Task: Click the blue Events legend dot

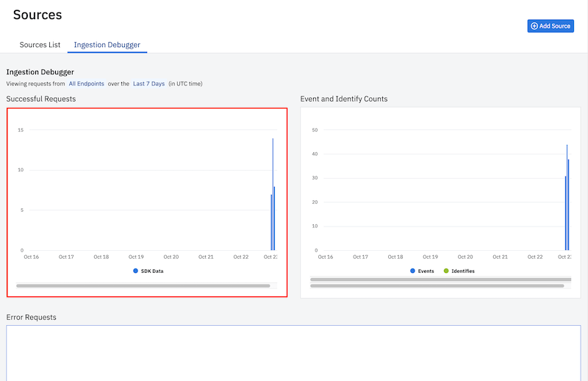Action: point(412,271)
